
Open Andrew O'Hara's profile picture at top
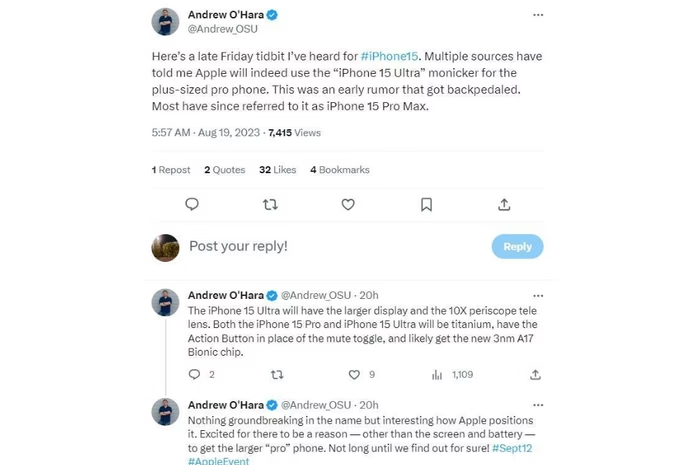[x=165, y=22]
